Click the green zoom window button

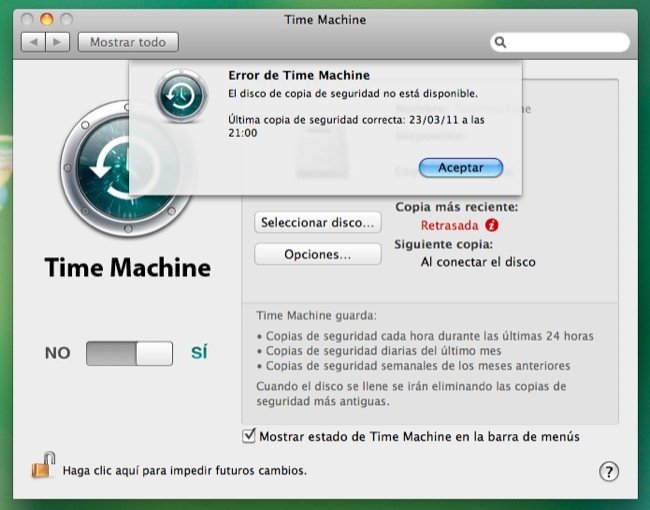click(68, 19)
